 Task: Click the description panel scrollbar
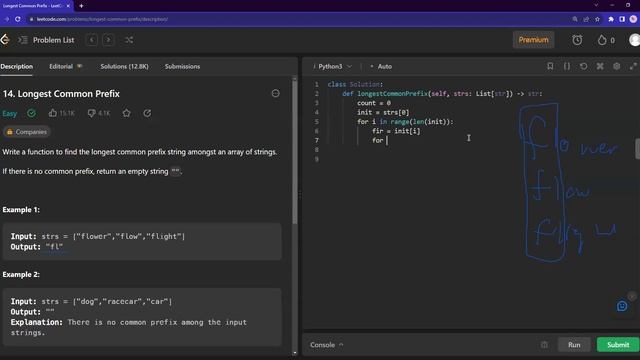[x=294, y=151]
